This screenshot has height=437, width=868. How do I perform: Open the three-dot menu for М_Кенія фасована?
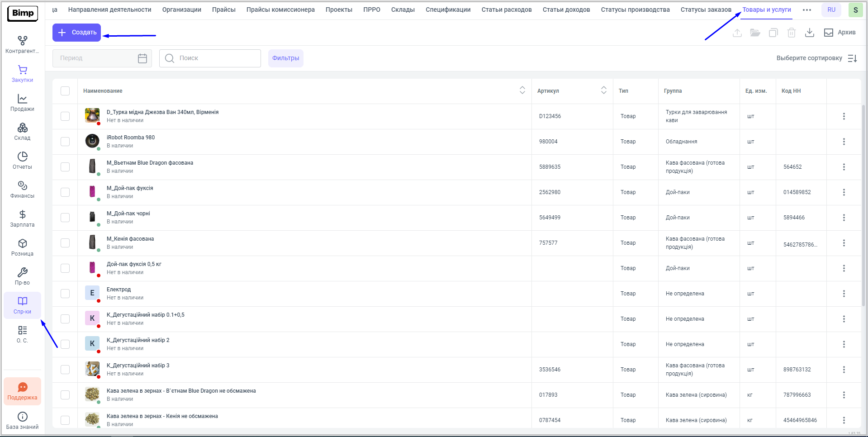[844, 243]
